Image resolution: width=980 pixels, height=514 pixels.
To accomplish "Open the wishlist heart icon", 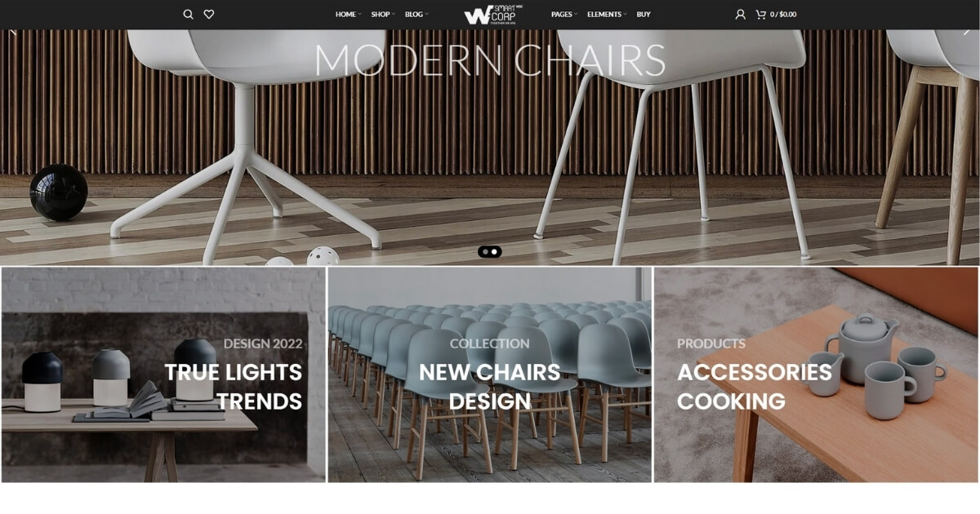I will [209, 14].
